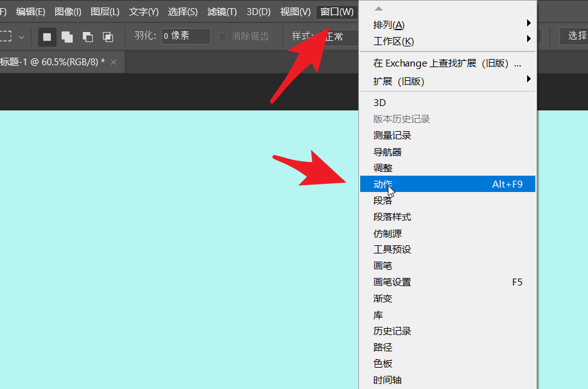588x389 pixels.
Task: Open the 3D panel from menu
Action: [448, 103]
